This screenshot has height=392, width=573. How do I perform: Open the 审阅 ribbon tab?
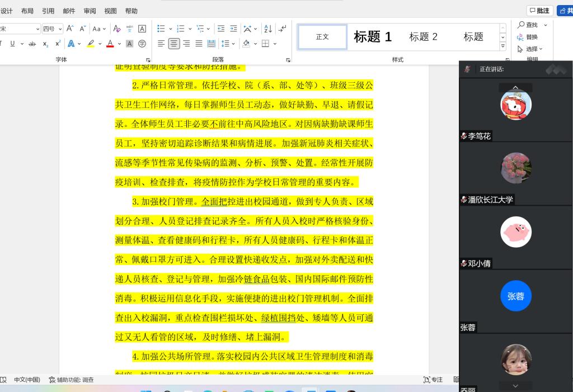click(90, 11)
